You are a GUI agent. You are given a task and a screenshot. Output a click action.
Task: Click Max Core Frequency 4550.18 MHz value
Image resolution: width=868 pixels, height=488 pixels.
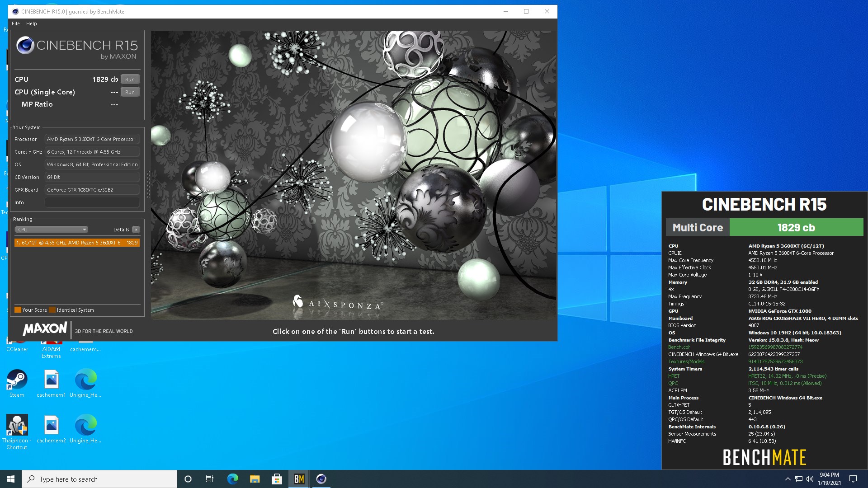click(762, 260)
